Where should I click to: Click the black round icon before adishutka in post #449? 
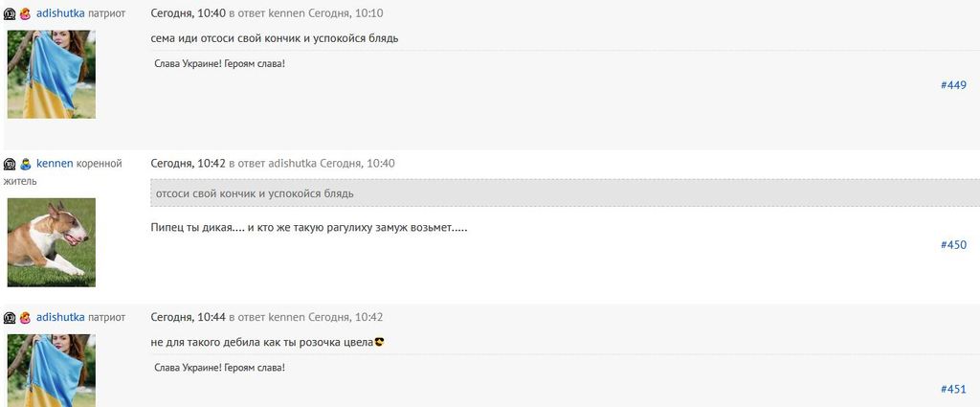click(x=10, y=14)
